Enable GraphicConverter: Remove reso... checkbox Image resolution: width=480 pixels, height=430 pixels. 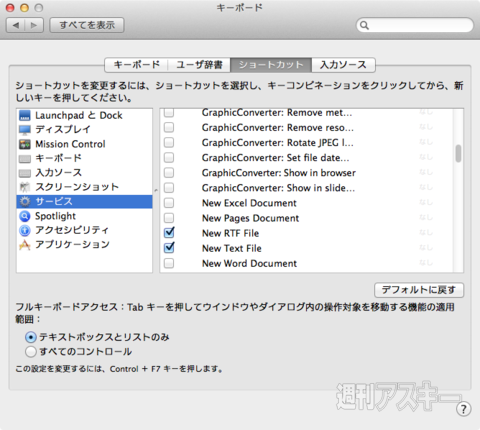169,127
